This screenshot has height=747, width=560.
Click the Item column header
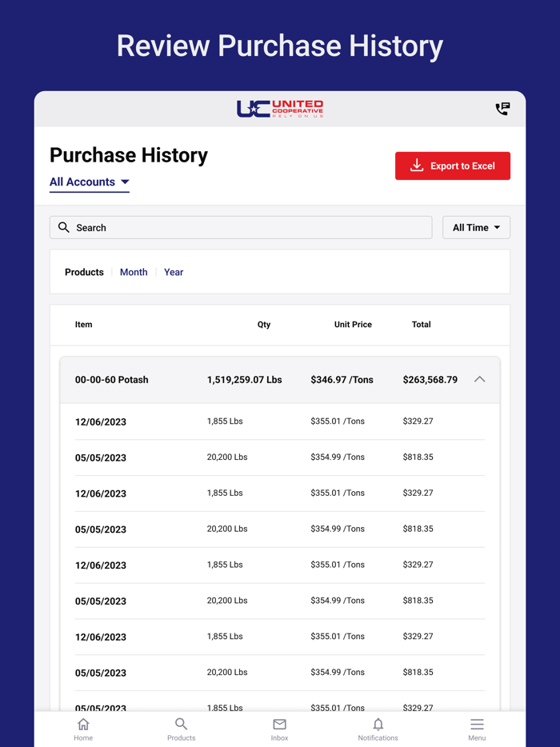[83, 325]
